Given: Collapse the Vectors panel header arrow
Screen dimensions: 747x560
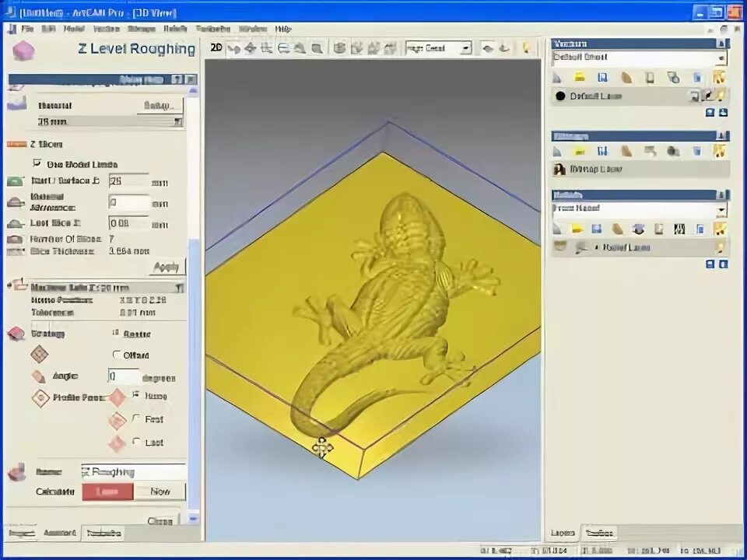Looking at the screenshot, I should pos(722,44).
